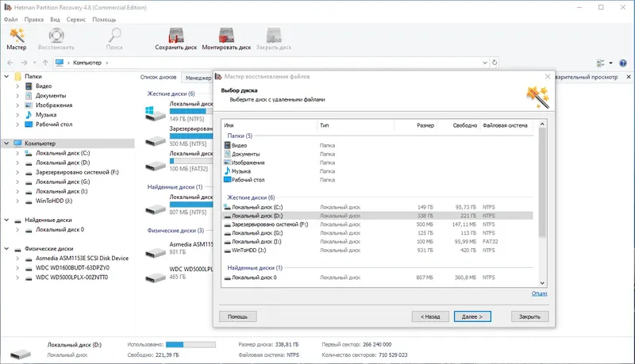Click the Windows drive icon in disk list
635x364 pixels.
(x=155, y=113)
